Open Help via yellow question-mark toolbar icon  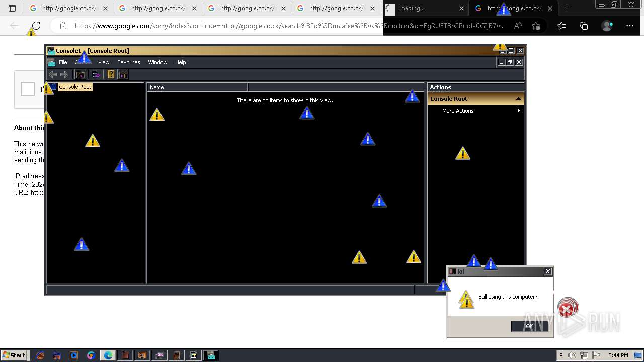(111, 75)
